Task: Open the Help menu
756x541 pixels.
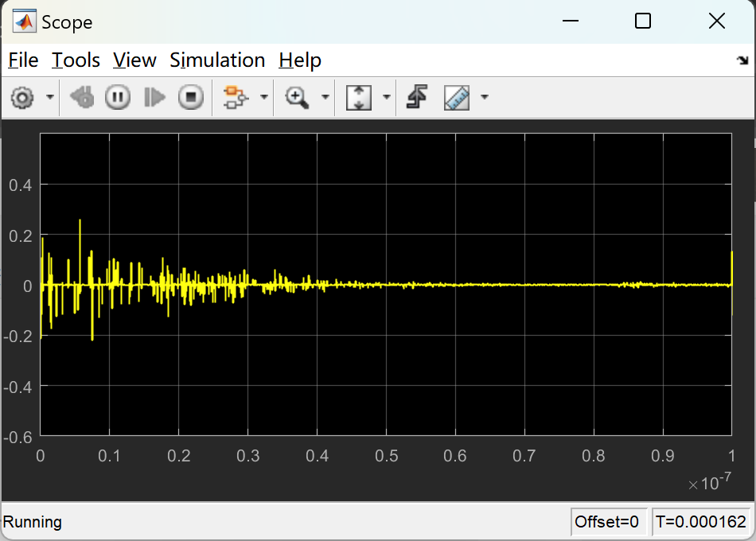Action: [300, 60]
